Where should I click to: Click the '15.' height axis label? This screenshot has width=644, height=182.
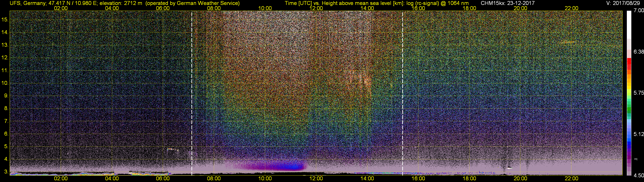[5, 19]
